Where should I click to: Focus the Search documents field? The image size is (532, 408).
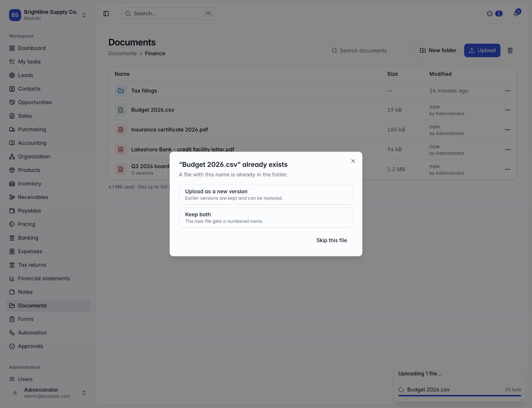point(370,51)
